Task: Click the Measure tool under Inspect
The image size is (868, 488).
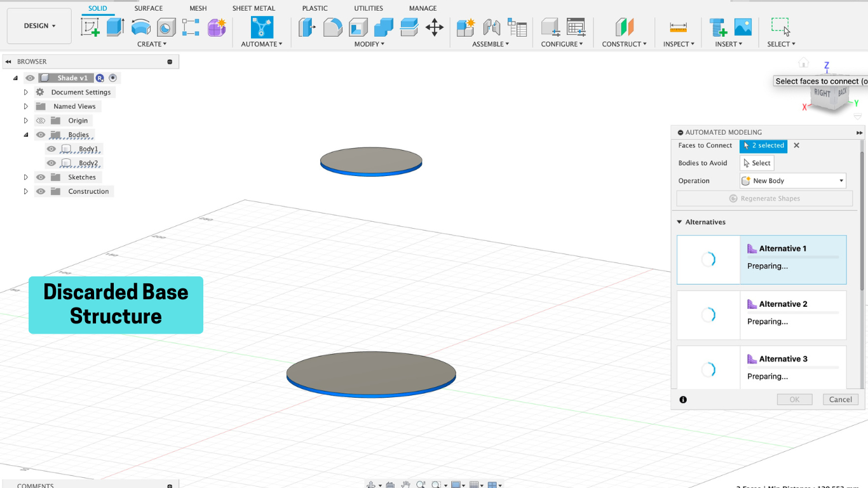Action: [x=678, y=27]
